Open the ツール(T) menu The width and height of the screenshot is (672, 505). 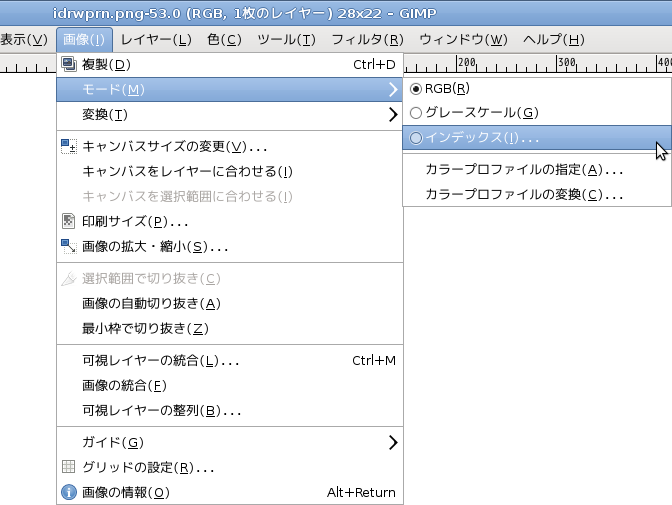(286, 39)
